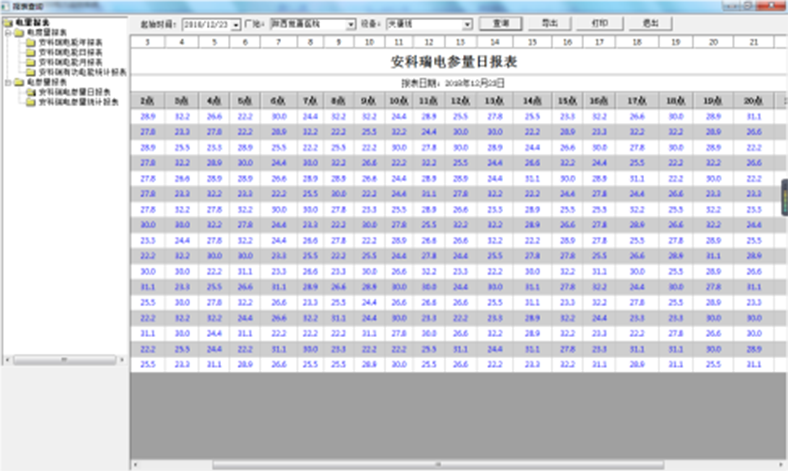
Task: Click the folder icon of 安科瑞电参量统计报表
Action: 32,100
